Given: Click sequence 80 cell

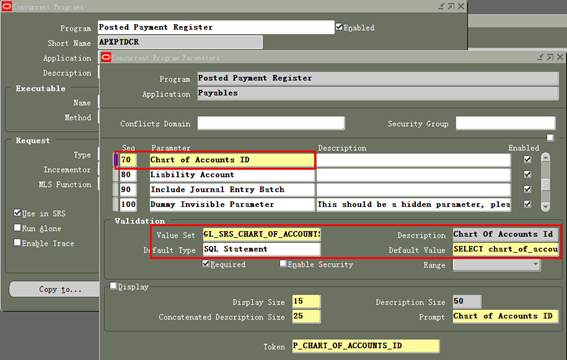Looking at the screenshot, I should [x=128, y=175].
